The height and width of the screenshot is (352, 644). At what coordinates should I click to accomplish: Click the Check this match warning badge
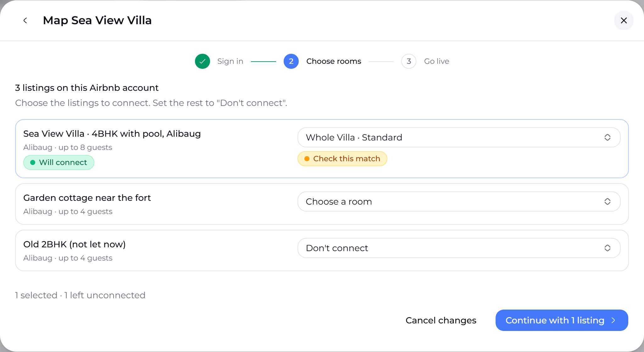(342, 159)
